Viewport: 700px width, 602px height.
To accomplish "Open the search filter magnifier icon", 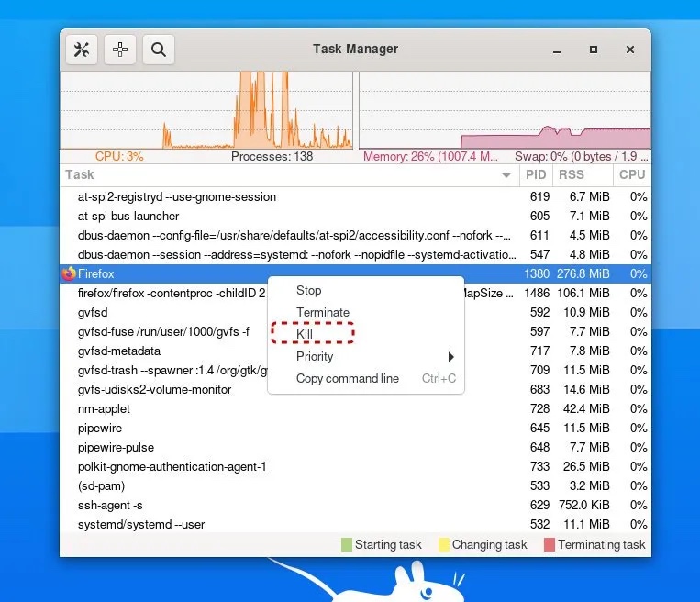I will coord(159,50).
